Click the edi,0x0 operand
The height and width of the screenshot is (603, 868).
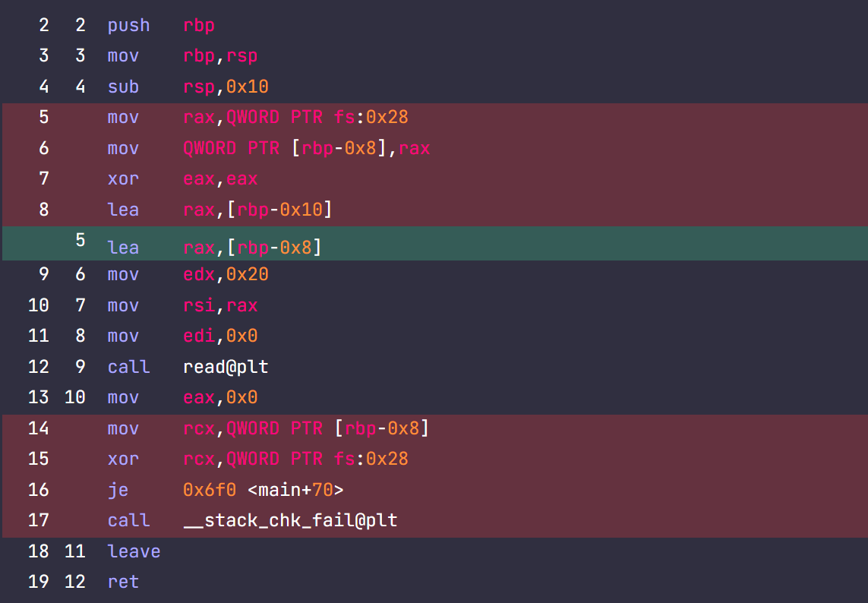click(x=220, y=336)
